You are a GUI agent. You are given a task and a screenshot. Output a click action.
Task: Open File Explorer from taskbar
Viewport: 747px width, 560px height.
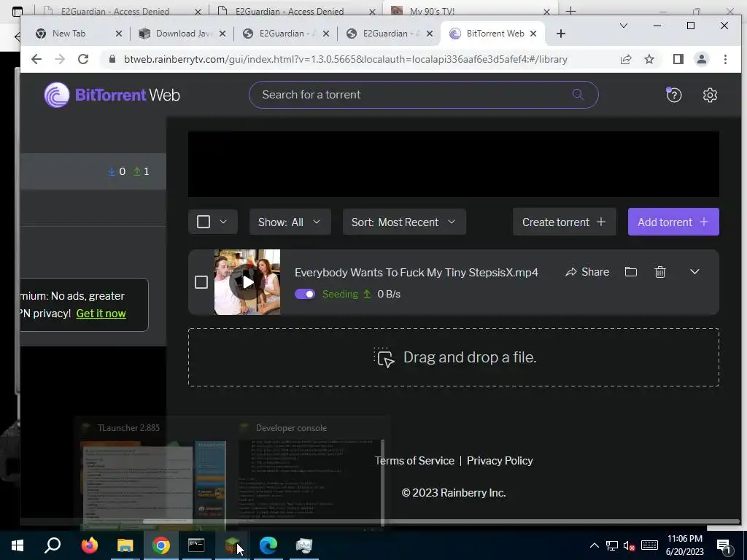[x=125, y=545]
